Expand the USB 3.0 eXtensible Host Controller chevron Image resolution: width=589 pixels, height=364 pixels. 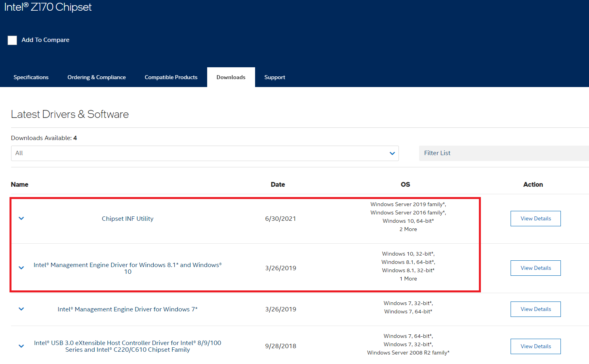pos(21,346)
